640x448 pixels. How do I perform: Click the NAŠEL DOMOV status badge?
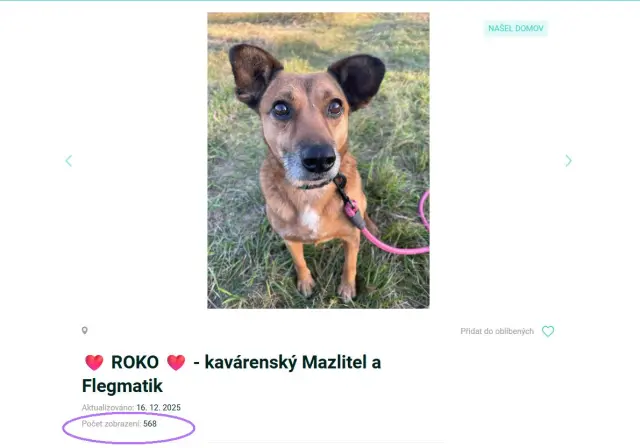(515, 29)
